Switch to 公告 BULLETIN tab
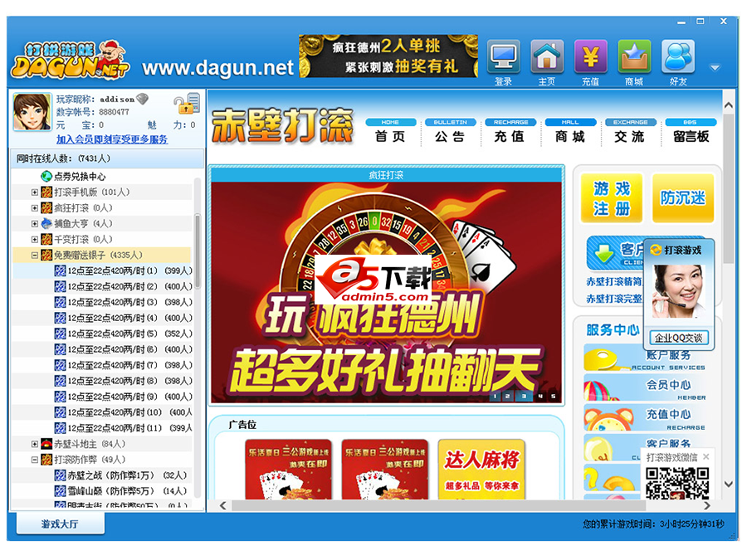This screenshot has width=747, height=560. [x=450, y=131]
